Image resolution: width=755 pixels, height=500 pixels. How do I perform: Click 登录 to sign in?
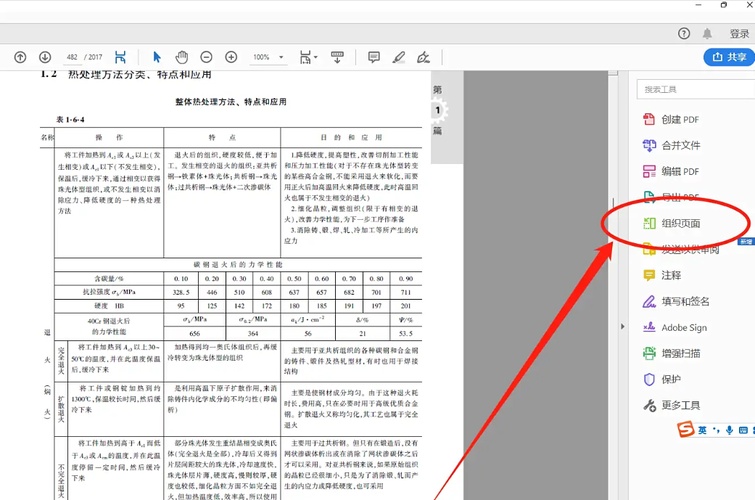pyautogui.click(x=738, y=33)
